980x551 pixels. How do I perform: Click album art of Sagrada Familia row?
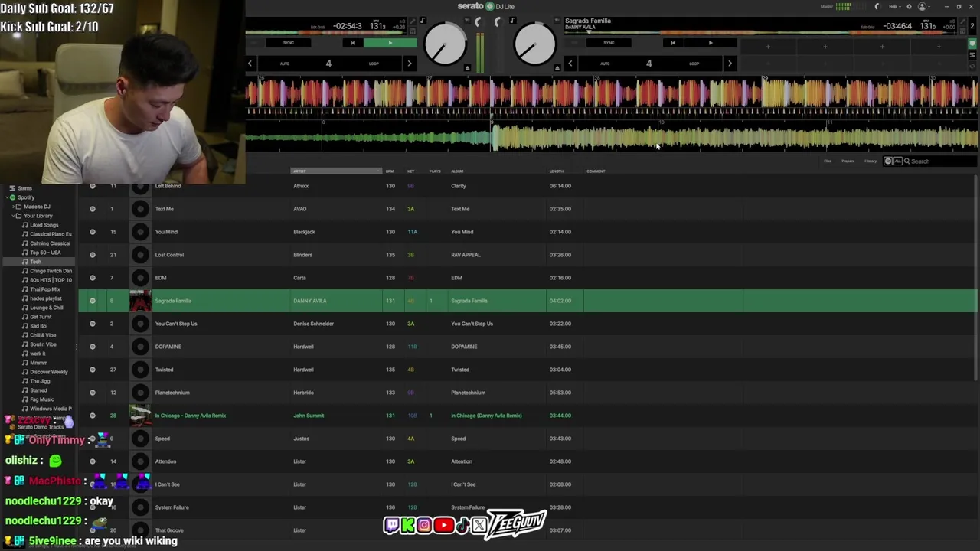[140, 301]
